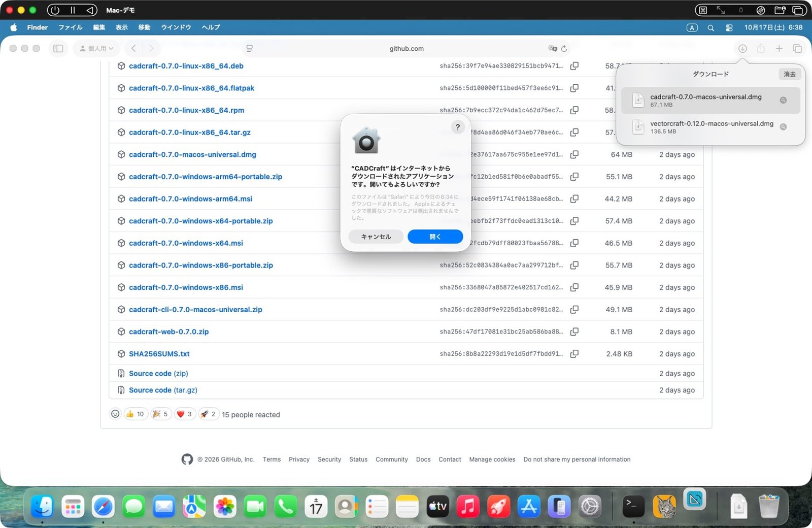This screenshot has height=528, width=812.
Task: Toggle the Safari downloads toolbar button
Action: point(742,49)
